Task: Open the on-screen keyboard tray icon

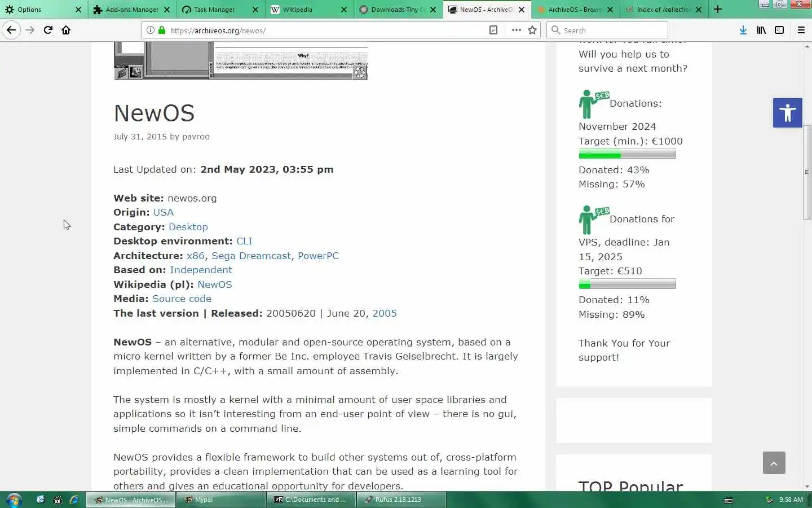Action: [x=729, y=500]
